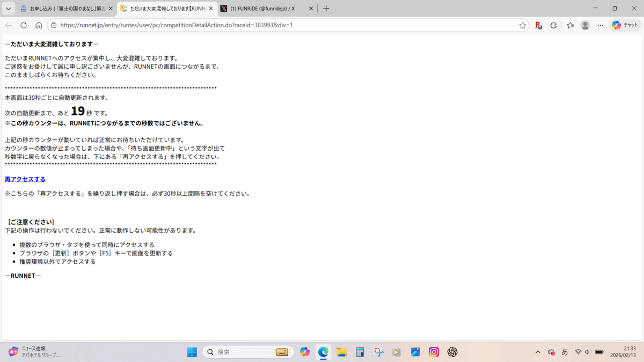Open the Favorites list icon
644x362 pixels.
(x=570, y=25)
